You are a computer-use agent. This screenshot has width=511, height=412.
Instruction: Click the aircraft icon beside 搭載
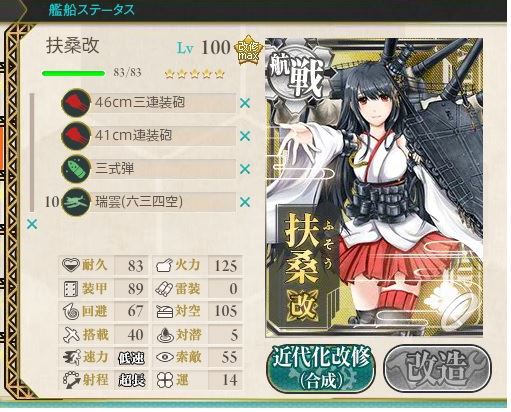click(71, 334)
